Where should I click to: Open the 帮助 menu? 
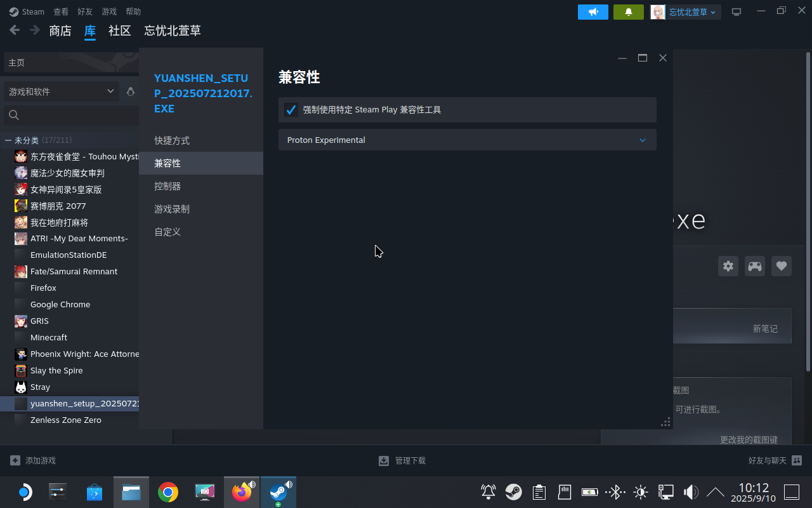click(133, 11)
